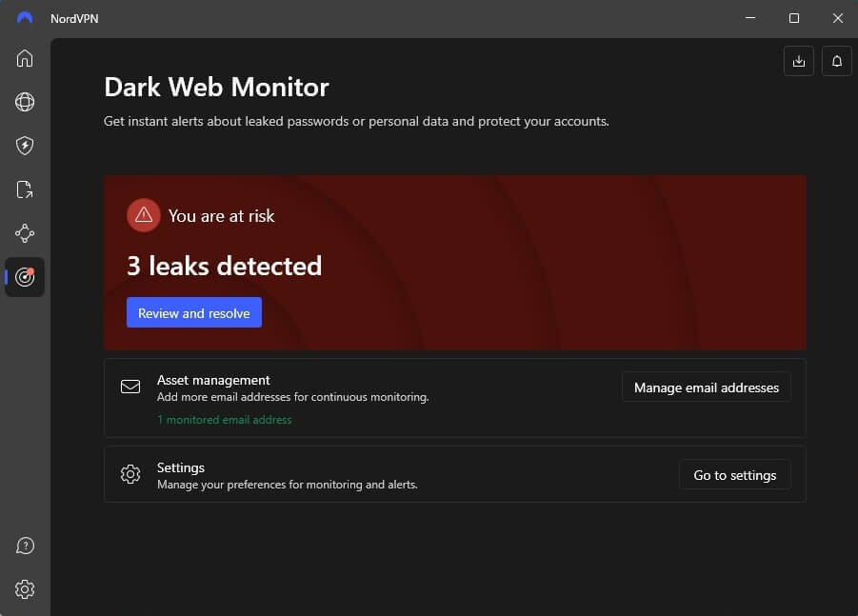
Task: Open the file sharing sidebar icon
Action: pyautogui.click(x=25, y=189)
